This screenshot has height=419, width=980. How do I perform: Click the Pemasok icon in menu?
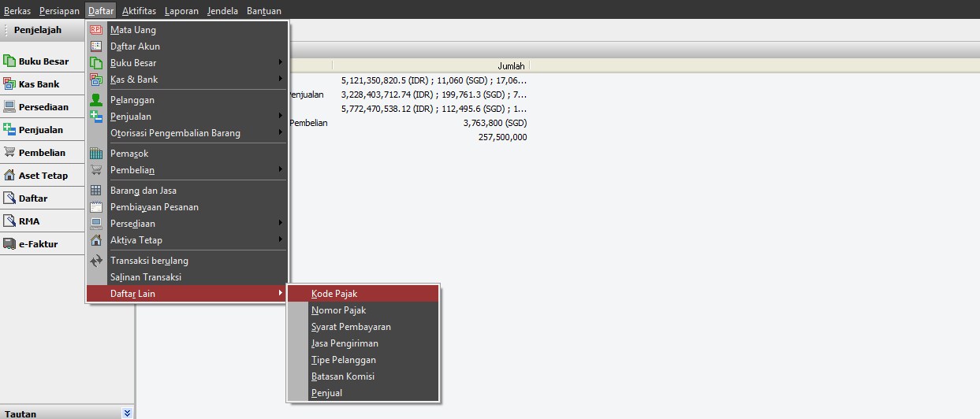[x=96, y=154]
